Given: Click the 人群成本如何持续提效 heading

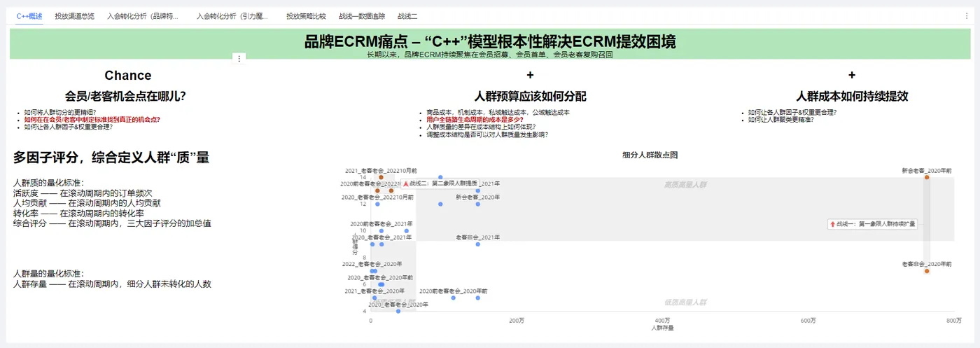Looking at the screenshot, I should [x=852, y=96].
